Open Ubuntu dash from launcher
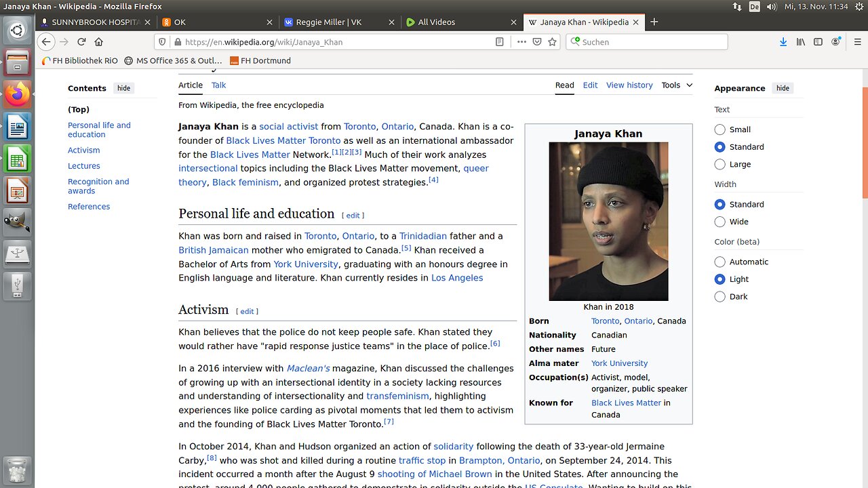Viewport: 868px width, 488px height. pyautogui.click(x=17, y=30)
